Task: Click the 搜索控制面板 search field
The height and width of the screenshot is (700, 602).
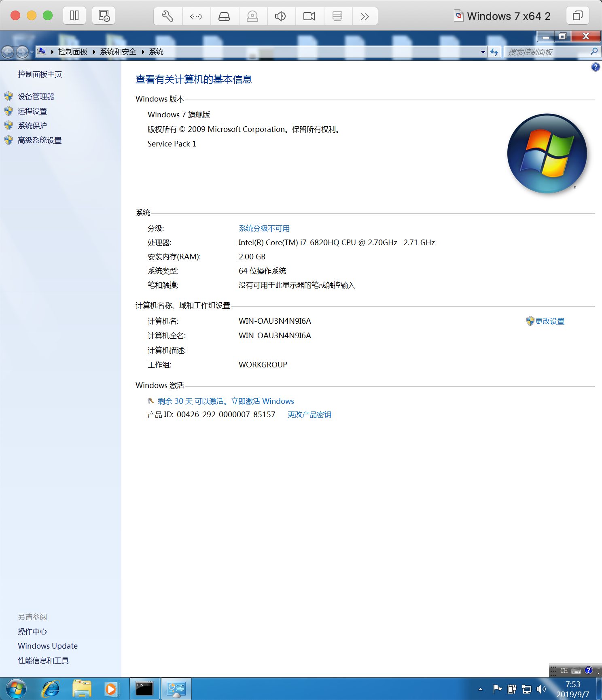Action: click(x=547, y=52)
